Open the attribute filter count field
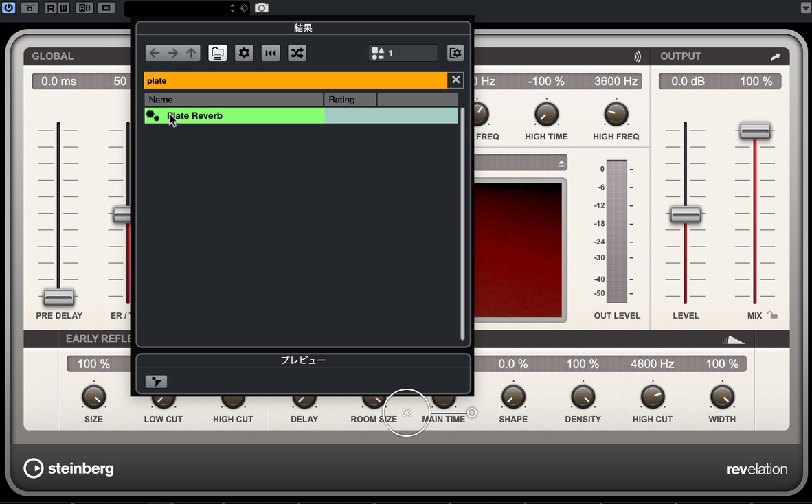The height and width of the screenshot is (504, 812). pos(403,53)
